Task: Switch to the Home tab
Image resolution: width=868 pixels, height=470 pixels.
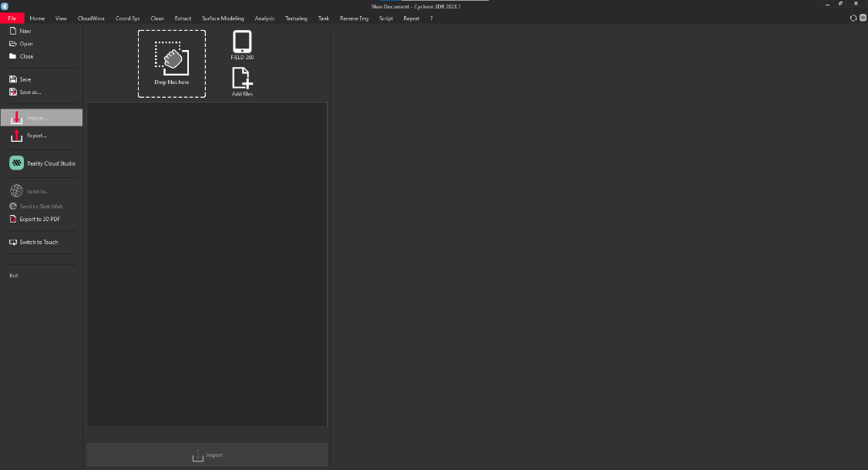Action: click(37, 18)
